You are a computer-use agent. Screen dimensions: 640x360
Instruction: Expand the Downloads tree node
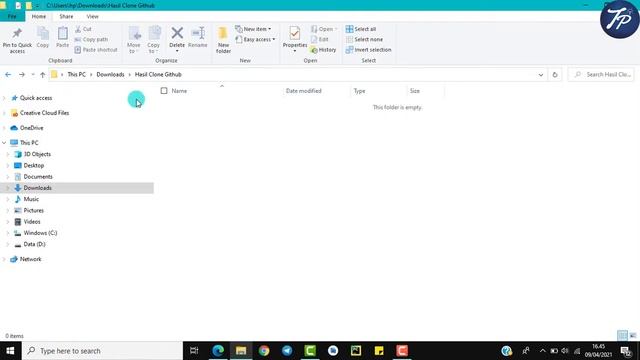pos(8,188)
